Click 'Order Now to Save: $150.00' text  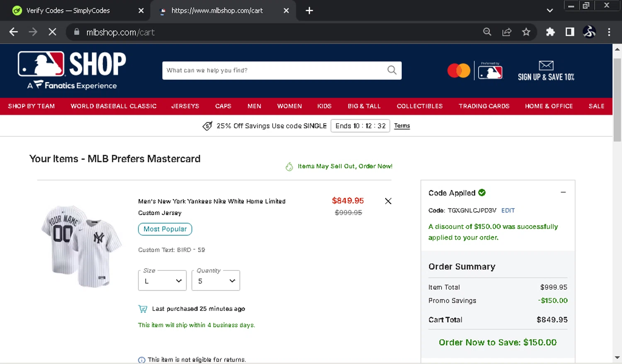tap(498, 342)
